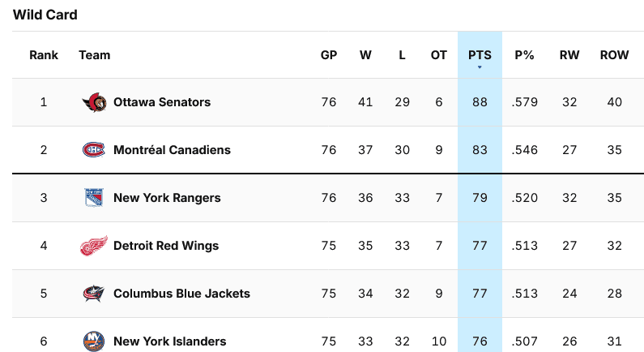Click the Columbus Blue Jackets logo
The image size is (644, 352).
[x=94, y=294]
